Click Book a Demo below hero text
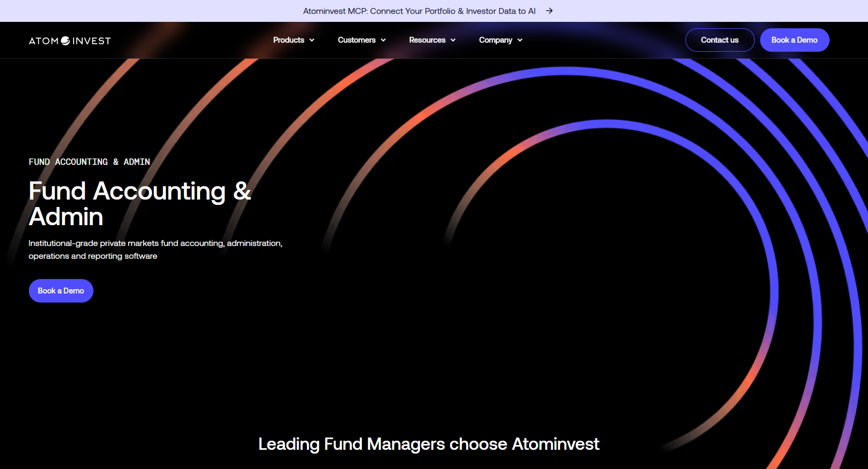Image resolution: width=868 pixels, height=469 pixels. pos(61,291)
